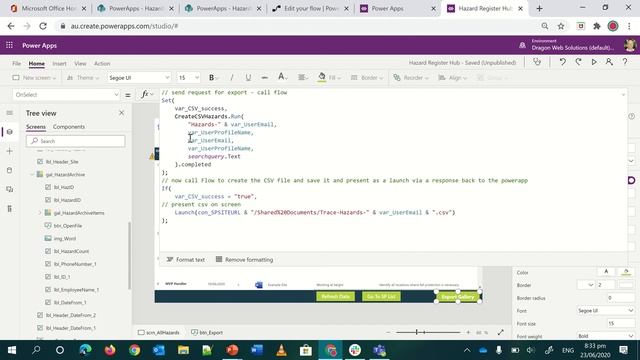Select scrn_AllHazards breadcrumb
Viewport: 640px width, 360px height.
tap(158, 333)
